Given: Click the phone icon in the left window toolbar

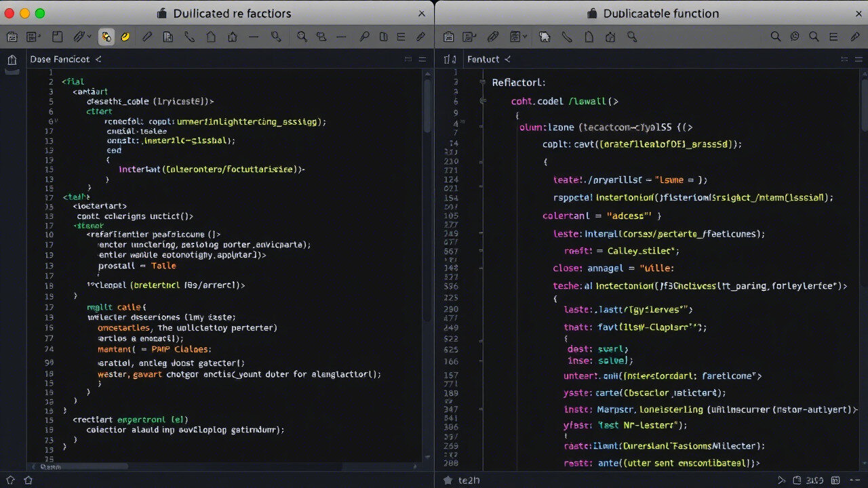Looking at the screenshot, I should tap(189, 37).
